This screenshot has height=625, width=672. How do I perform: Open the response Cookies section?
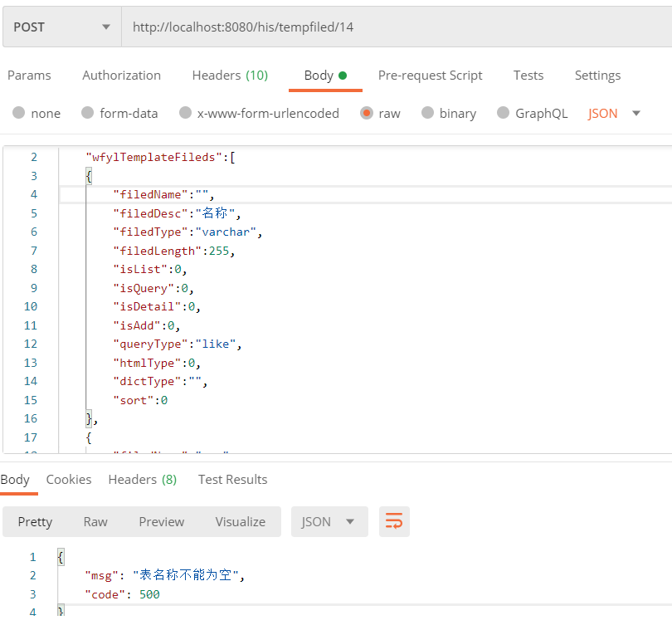[69, 479]
